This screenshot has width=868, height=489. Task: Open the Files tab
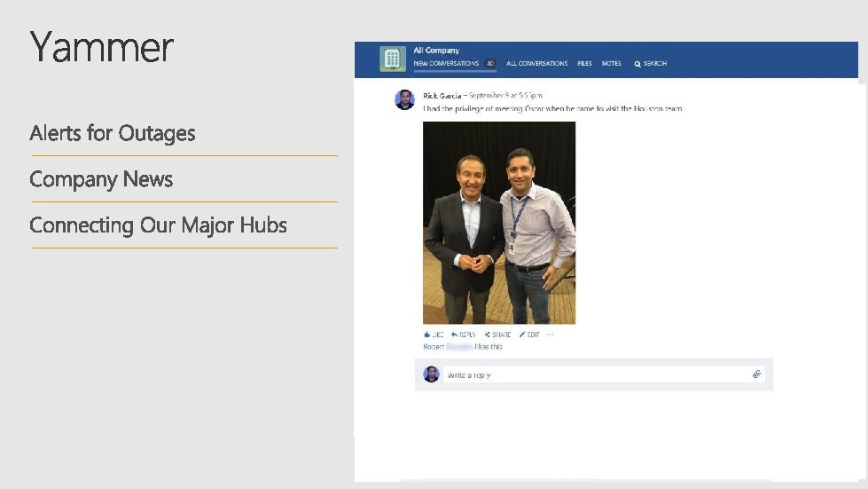[584, 64]
